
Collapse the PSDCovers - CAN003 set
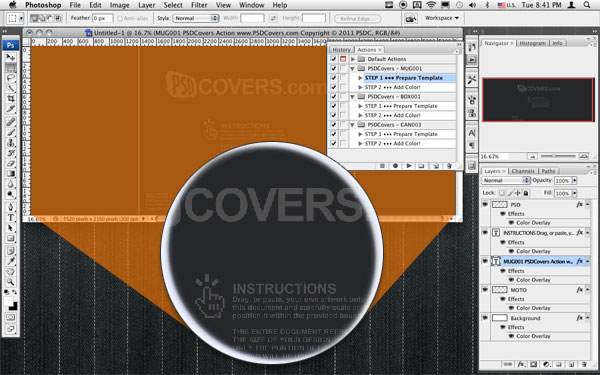(x=352, y=125)
